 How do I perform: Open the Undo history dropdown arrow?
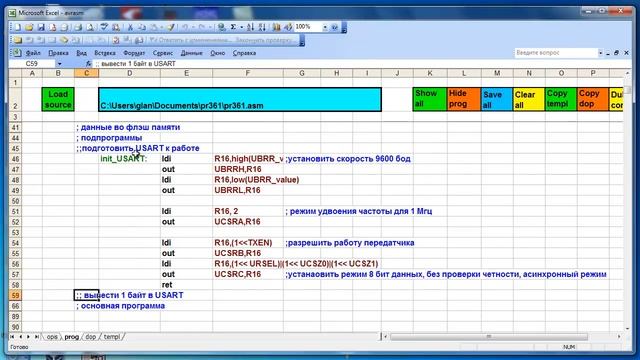click(192, 27)
